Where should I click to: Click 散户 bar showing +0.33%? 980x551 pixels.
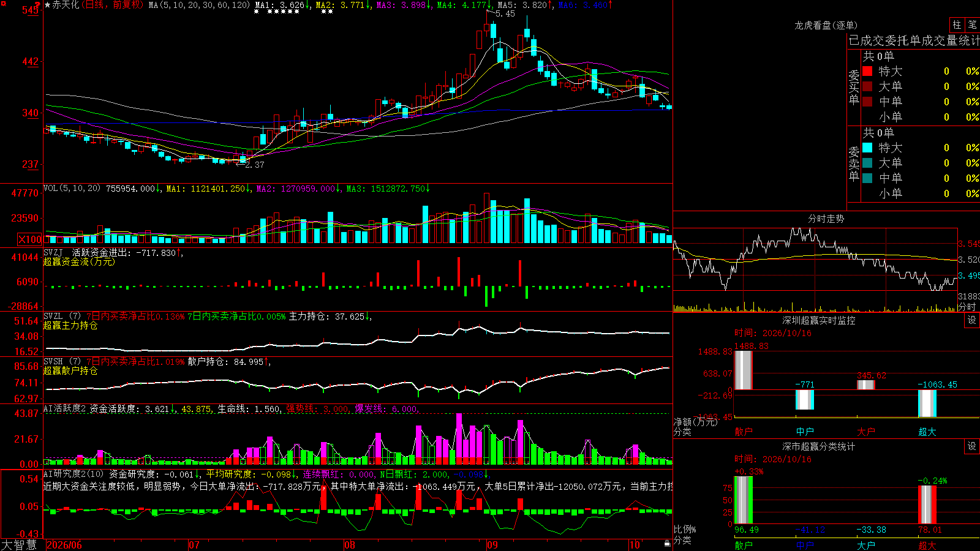(743, 500)
